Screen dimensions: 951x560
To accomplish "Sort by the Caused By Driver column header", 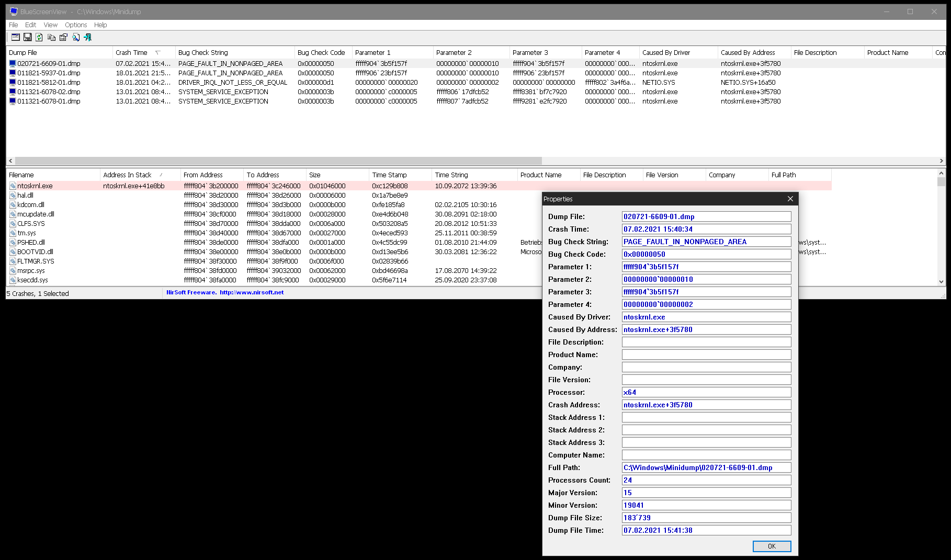I will point(678,52).
